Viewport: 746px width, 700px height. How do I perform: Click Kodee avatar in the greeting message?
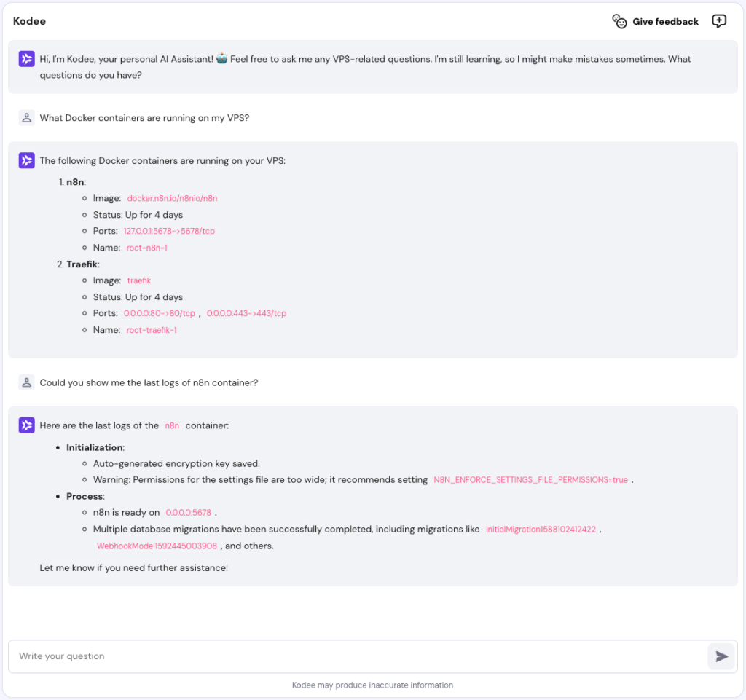point(27,60)
